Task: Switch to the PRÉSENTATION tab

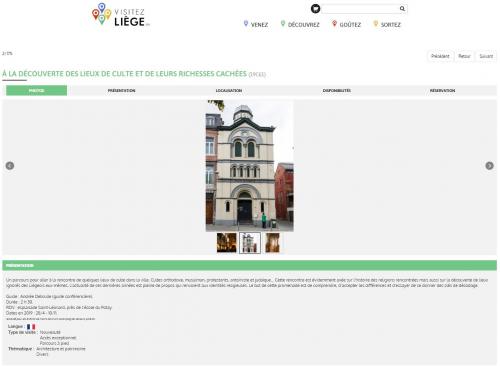Action: click(x=121, y=91)
